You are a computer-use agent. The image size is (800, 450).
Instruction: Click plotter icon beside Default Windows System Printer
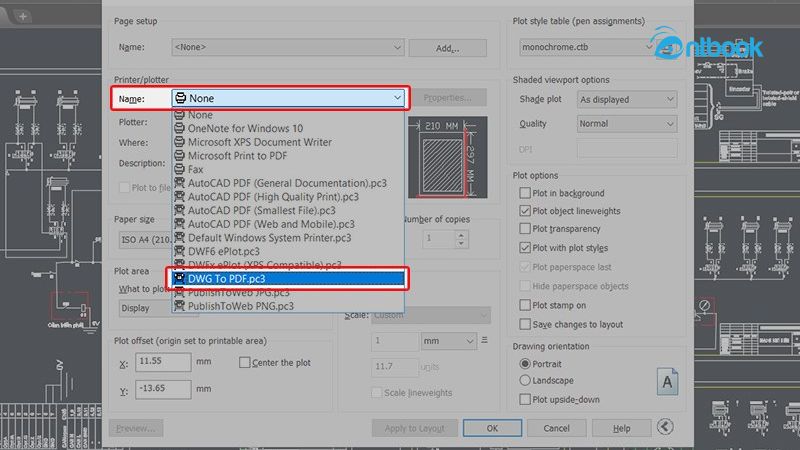click(179, 237)
